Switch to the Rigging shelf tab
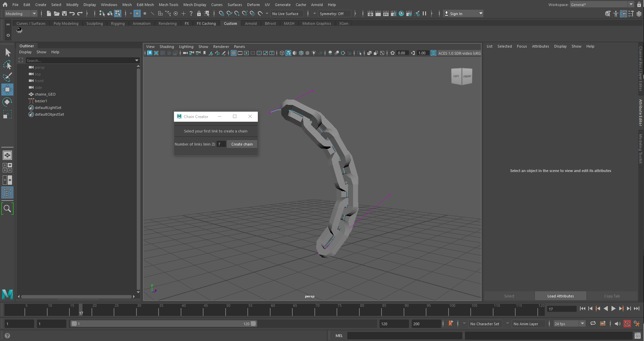The width and height of the screenshot is (644, 341). tap(118, 23)
